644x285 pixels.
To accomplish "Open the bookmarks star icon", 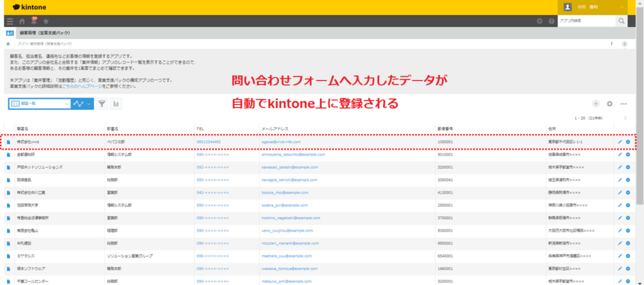I will coord(46,21).
